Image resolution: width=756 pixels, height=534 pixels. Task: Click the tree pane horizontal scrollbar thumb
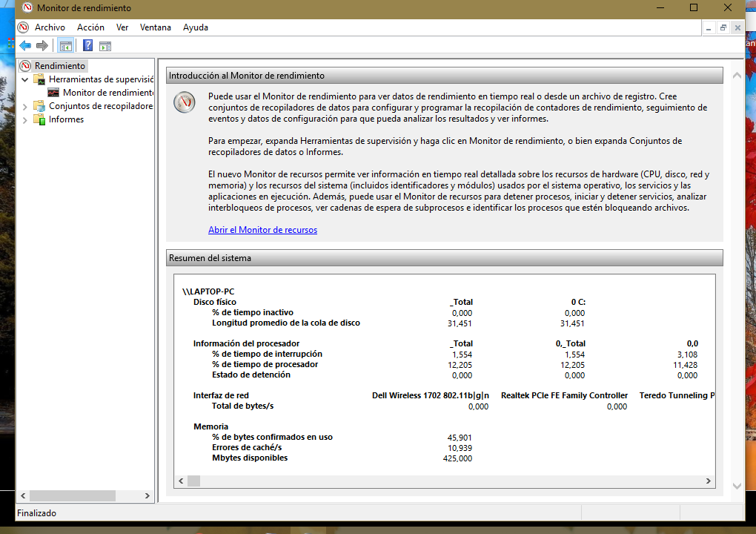coord(73,496)
